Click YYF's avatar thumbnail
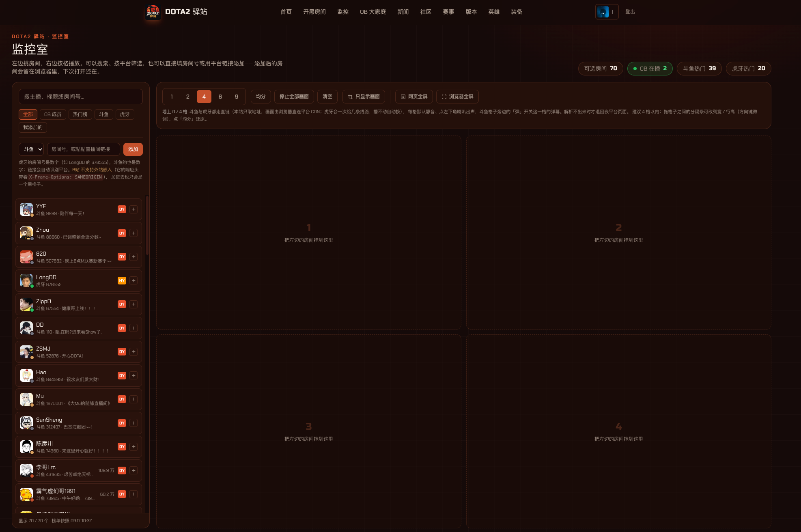The image size is (801, 532). pos(26,209)
